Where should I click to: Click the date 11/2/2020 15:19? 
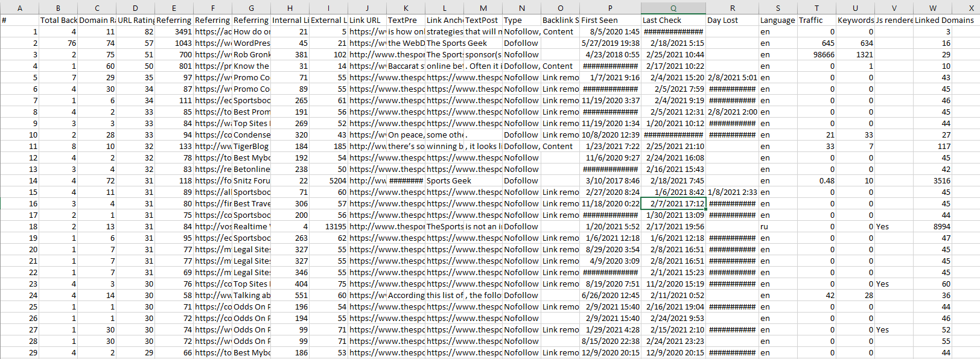673,284
